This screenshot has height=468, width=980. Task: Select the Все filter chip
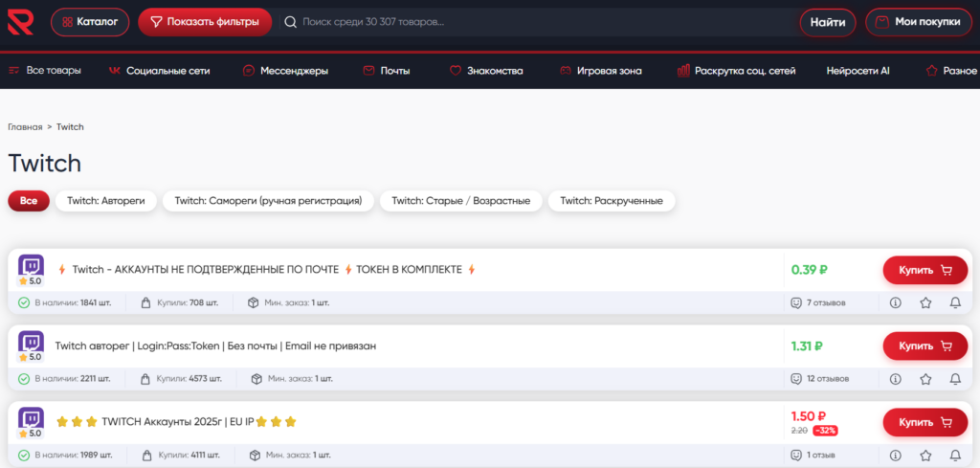click(x=29, y=201)
